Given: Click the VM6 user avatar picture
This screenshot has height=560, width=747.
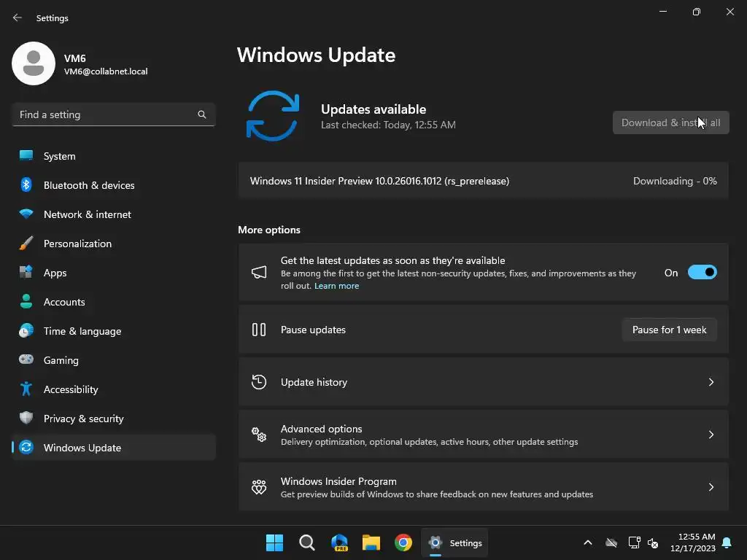Looking at the screenshot, I should pyautogui.click(x=34, y=63).
